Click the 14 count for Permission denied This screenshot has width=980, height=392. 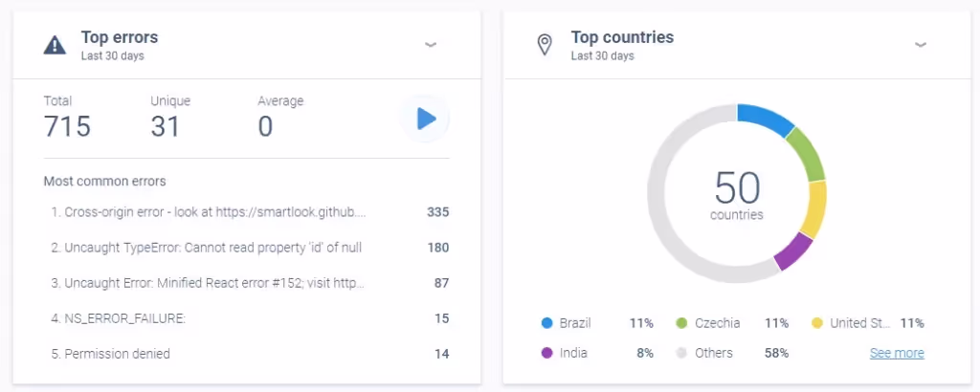click(442, 354)
